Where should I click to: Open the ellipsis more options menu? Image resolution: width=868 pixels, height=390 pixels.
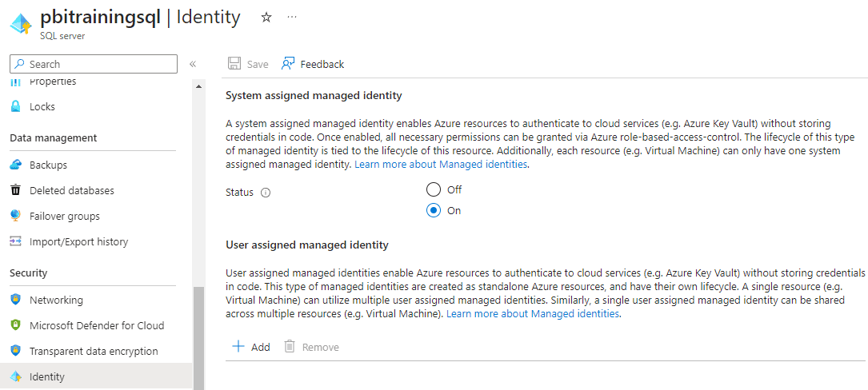pos(292,18)
